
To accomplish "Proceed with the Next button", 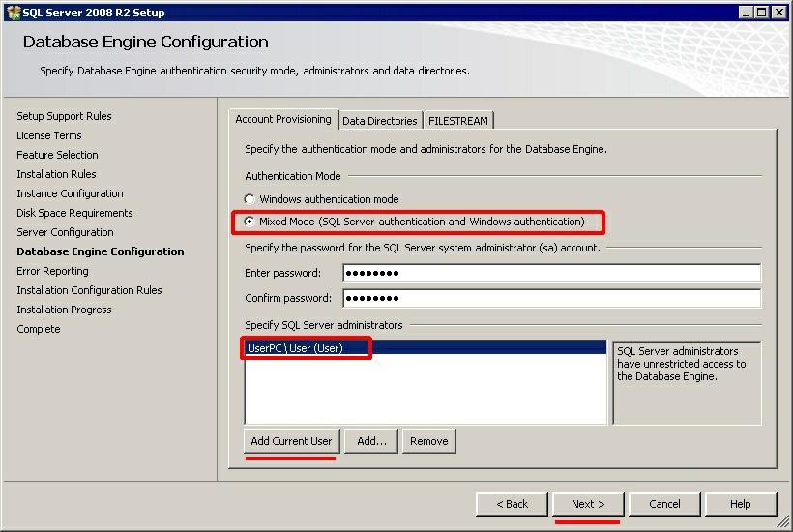I will (x=588, y=504).
